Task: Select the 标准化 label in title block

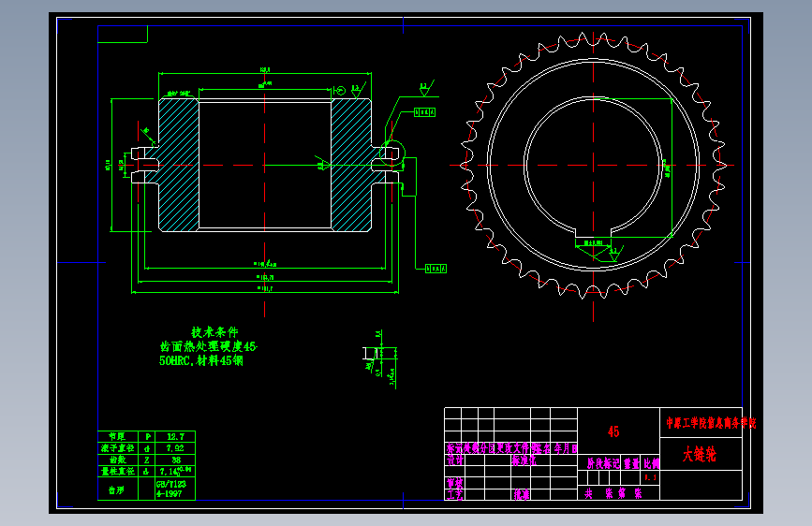Action: pos(524,460)
